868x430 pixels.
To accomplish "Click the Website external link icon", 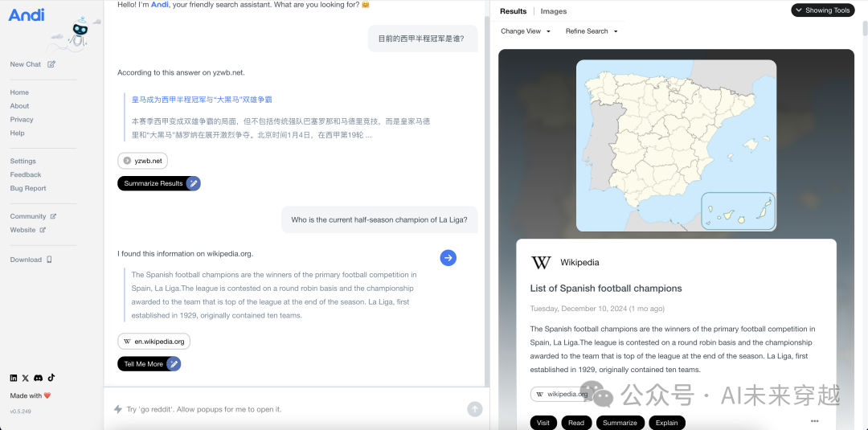I will [x=43, y=230].
